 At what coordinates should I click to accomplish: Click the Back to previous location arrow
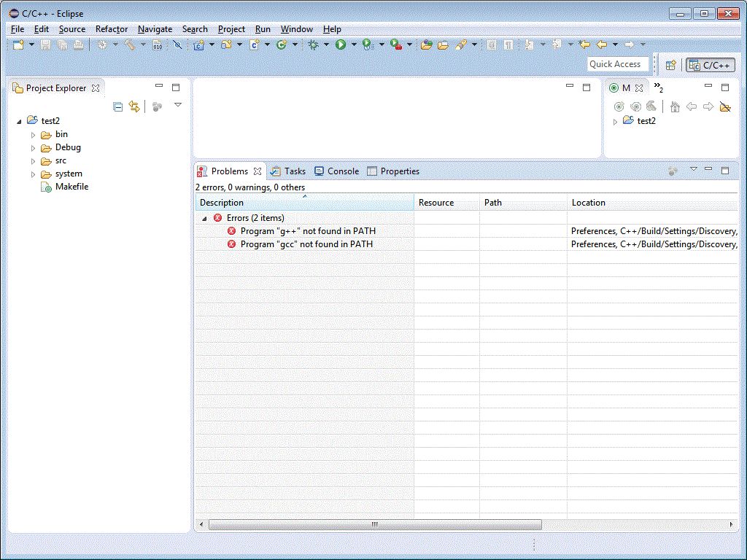(602, 45)
